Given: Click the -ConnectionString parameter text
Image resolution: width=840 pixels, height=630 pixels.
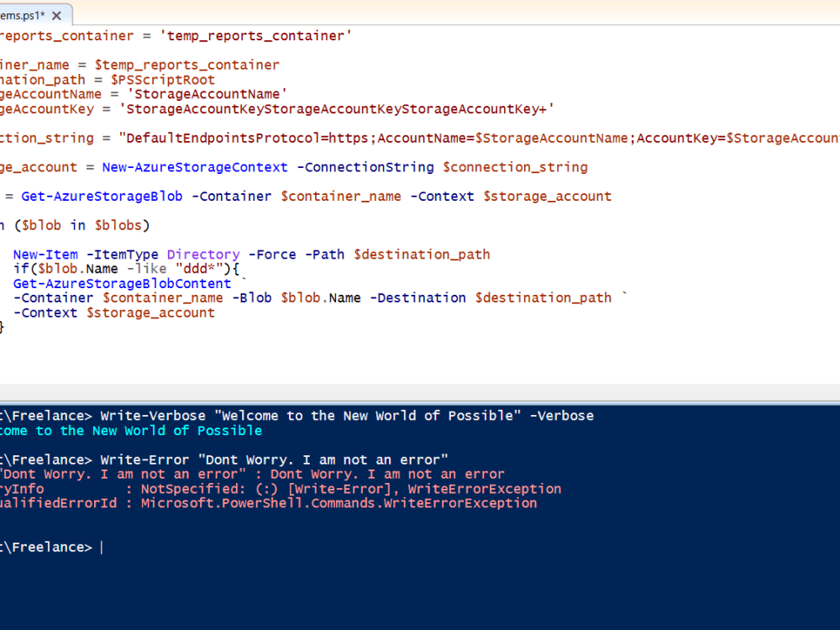Looking at the screenshot, I should (x=365, y=166).
